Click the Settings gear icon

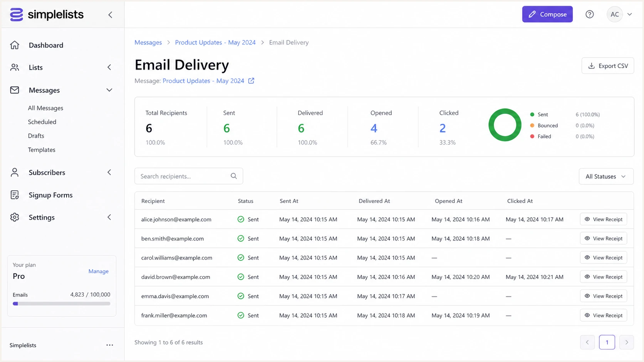pos(15,217)
